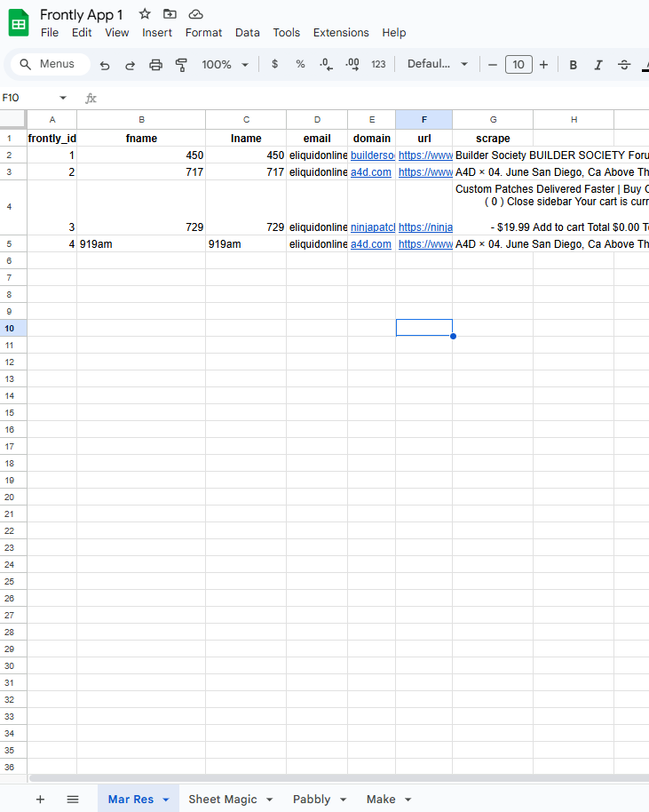Decrease decimal places
649x812 pixels.
point(326,64)
